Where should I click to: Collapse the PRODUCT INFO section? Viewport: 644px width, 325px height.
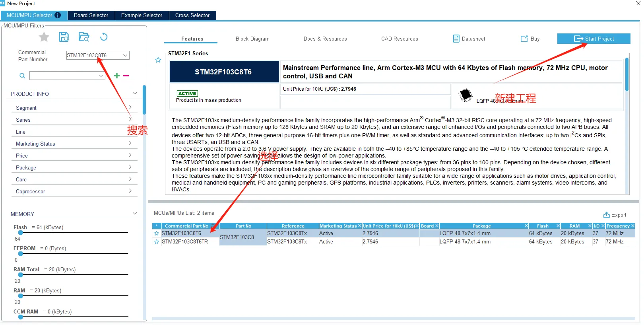pyautogui.click(x=135, y=94)
